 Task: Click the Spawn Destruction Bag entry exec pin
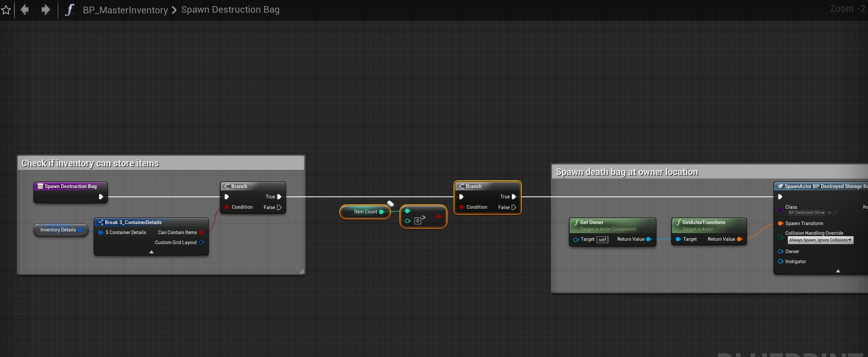(101, 197)
